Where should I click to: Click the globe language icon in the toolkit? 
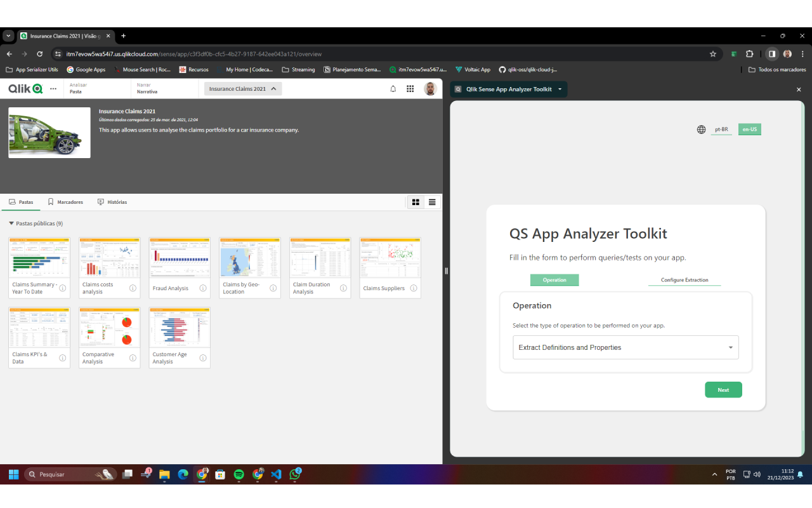pos(701,129)
